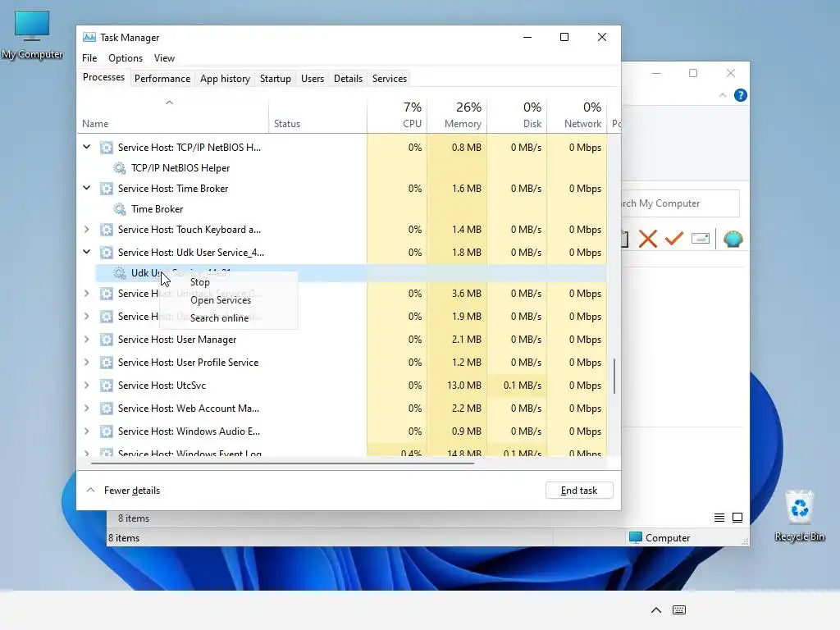Switch to the Services tab
Image resolution: width=840 pixels, height=630 pixels.
click(390, 79)
